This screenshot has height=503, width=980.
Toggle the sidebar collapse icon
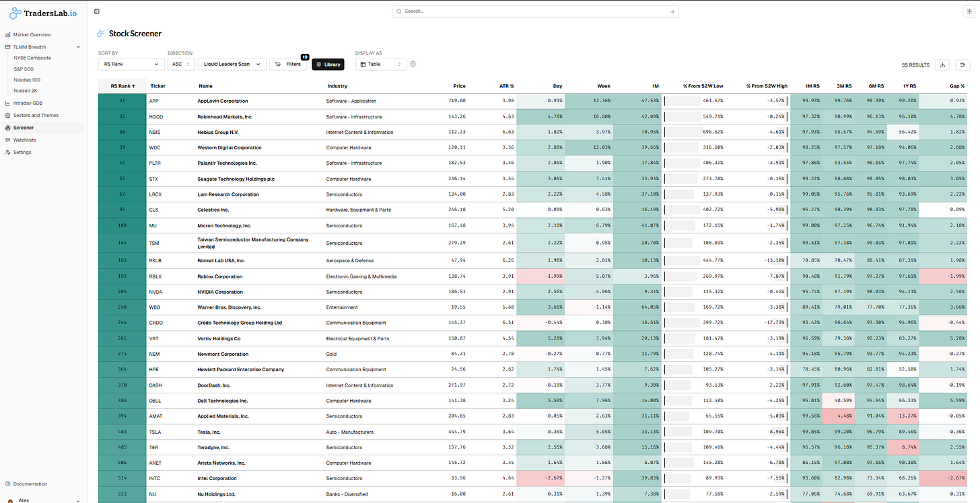click(97, 11)
